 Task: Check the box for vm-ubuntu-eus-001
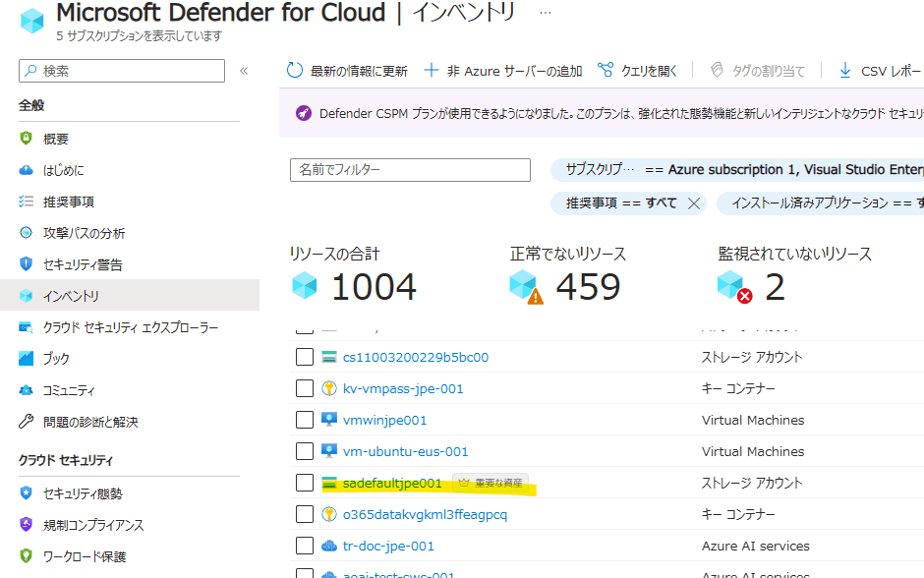point(305,451)
